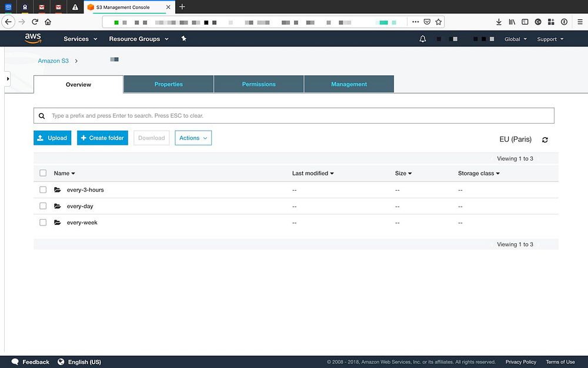
Task: Click the AWS logo home icon
Action: [x=33, y=38]
